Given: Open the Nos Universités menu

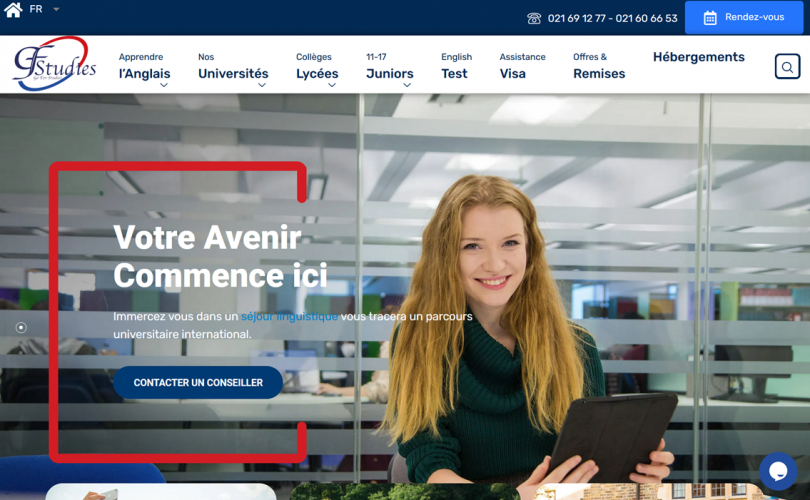Looking at the screenshot, I should [233, 66].
